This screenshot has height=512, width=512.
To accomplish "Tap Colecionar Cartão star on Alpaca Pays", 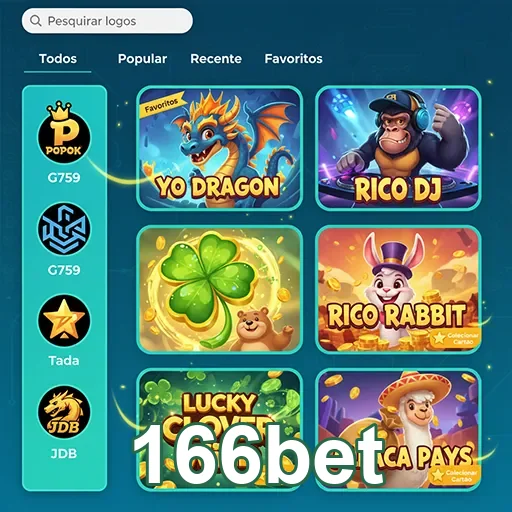I will pos(438,475).
